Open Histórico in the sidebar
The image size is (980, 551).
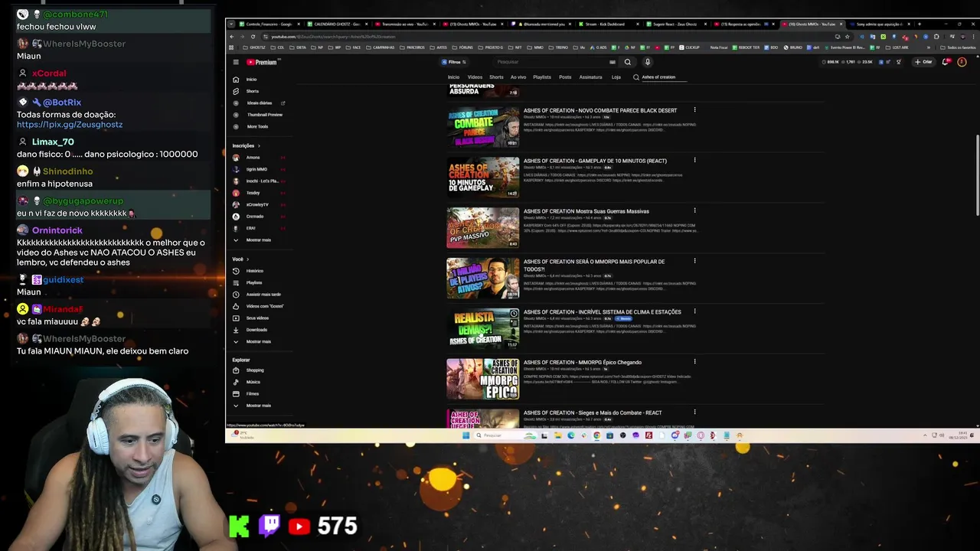254,271
